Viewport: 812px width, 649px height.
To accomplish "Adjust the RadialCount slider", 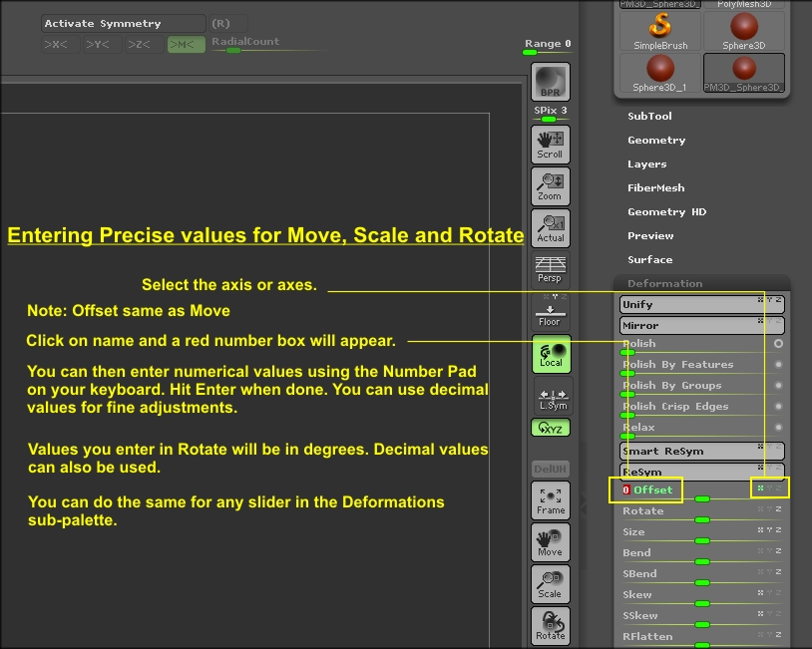I will pos(268,44).
